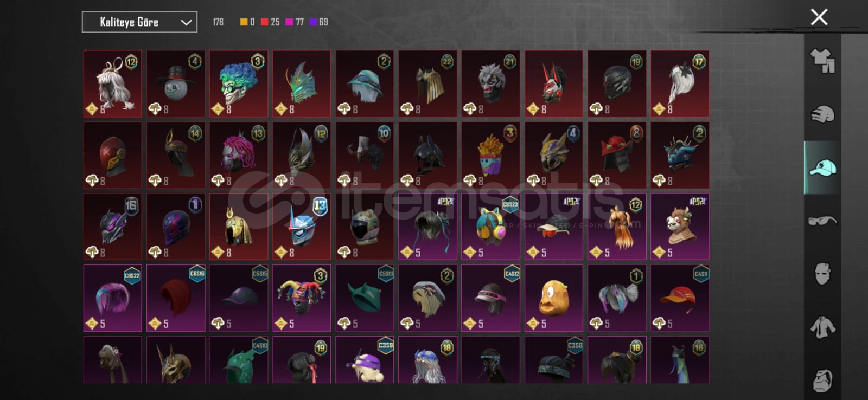
Task: Select the jacket category icon
Action: [822, 327]
